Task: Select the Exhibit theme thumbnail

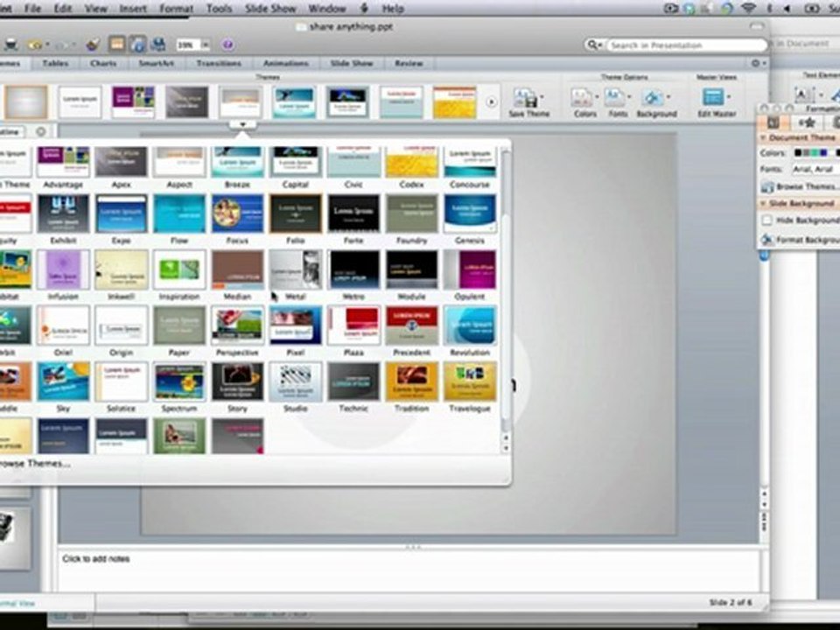Action: click(x=63, y=213)
